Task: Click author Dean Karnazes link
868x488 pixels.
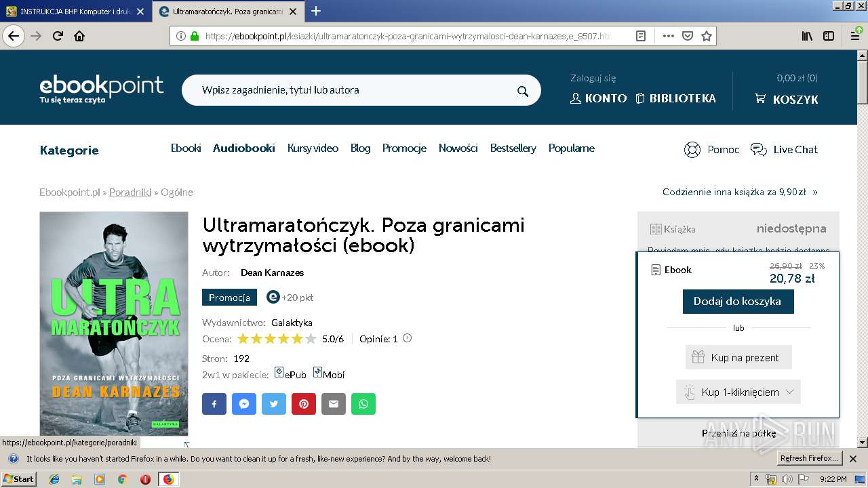Action: point(272,272)
